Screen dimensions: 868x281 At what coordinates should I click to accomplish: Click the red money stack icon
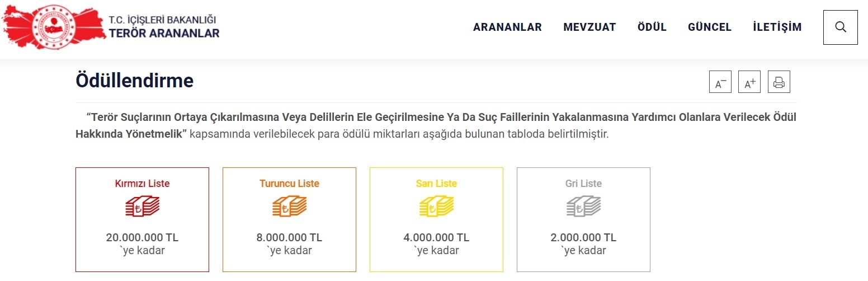click(x=142, y=207)
